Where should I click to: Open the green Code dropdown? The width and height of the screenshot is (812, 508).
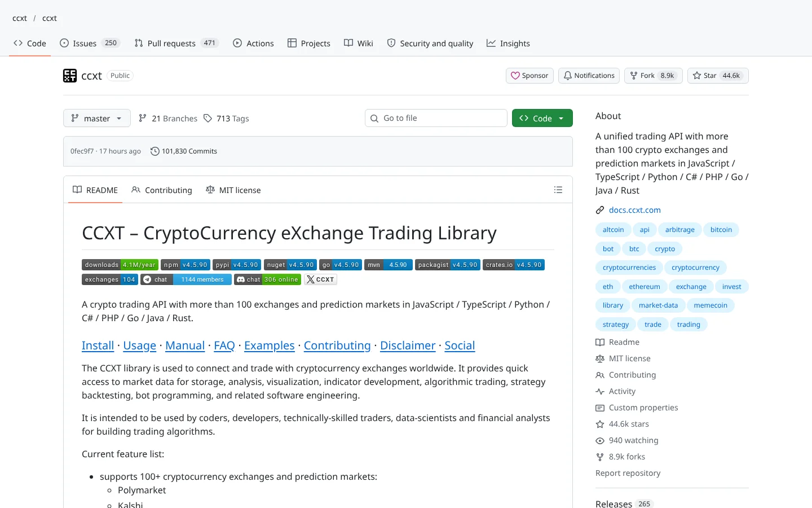click(542, 118)
